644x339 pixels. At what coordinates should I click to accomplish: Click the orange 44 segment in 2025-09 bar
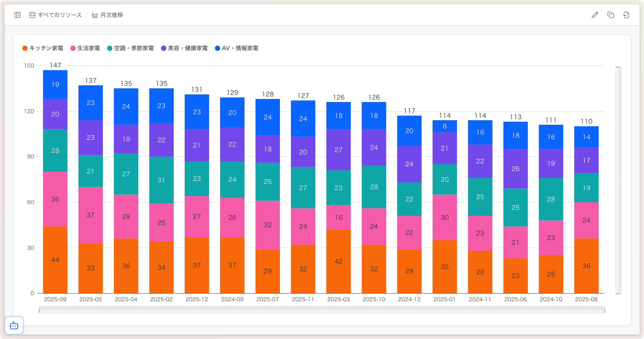55,260
